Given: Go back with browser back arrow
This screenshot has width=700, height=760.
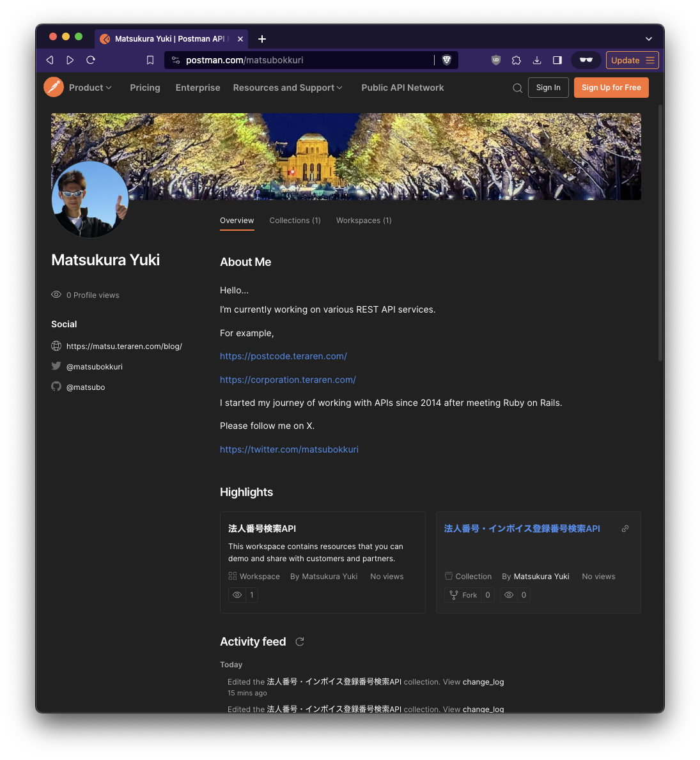Looking at the screenshot, I should pyautogui.click(x=49, y=60).
